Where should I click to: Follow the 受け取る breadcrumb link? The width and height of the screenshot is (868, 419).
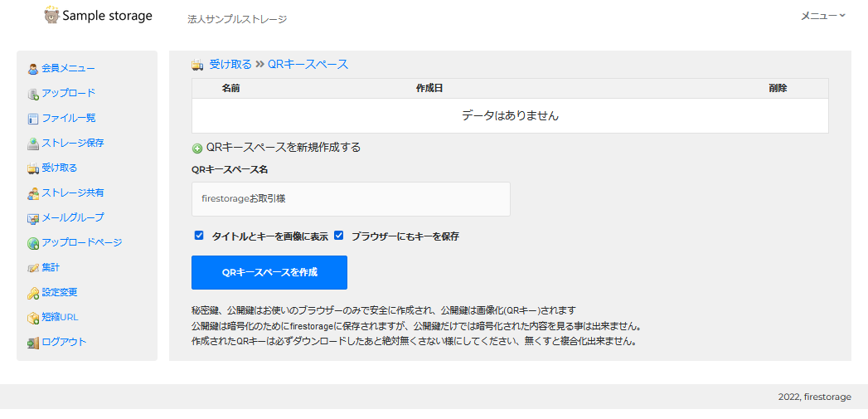230,64
